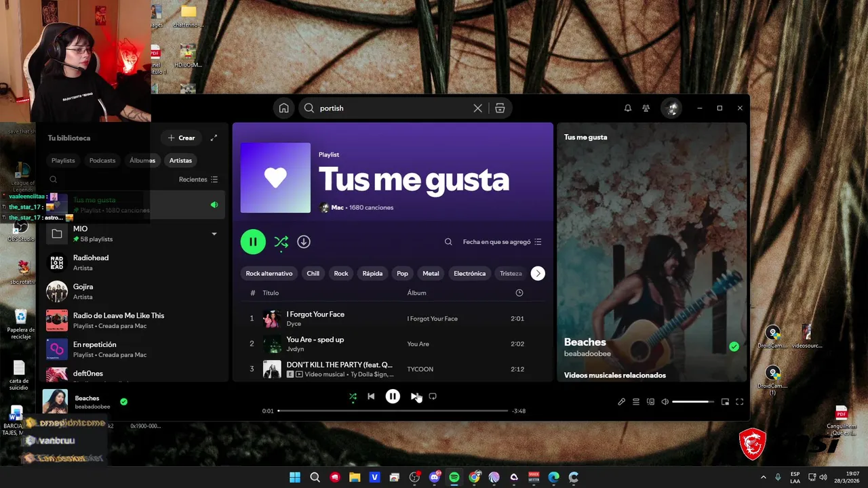The image size is (868, 488).
Task: Expand library to full view
Action: click(214, 138)
